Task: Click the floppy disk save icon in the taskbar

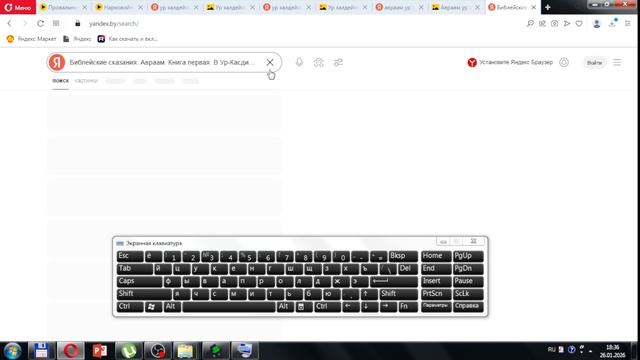Action: [41, 351]
